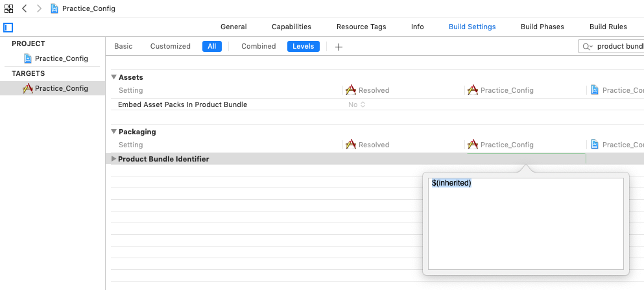Select the Practice_Config target app icon
The height and width of the screenshot is (290, 644).
[27, 88]
